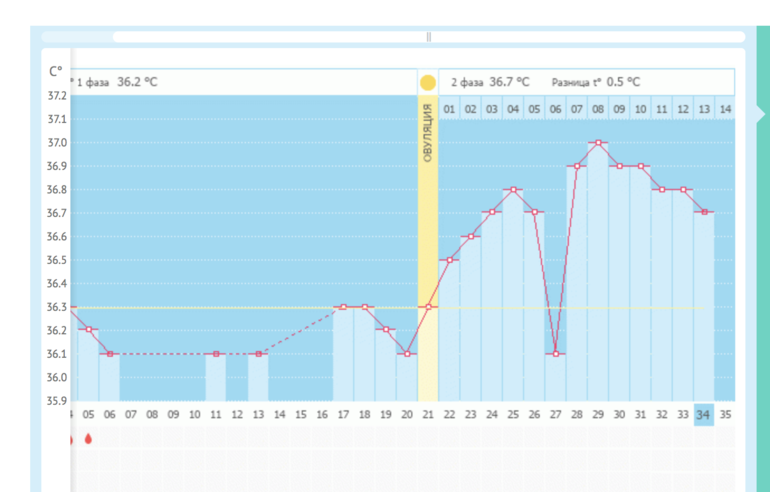Click the vertical ОВУЛЯЦИЯ label bar
Screen dimensions: 770x492
pyautogui.click(x=428, y=132)
